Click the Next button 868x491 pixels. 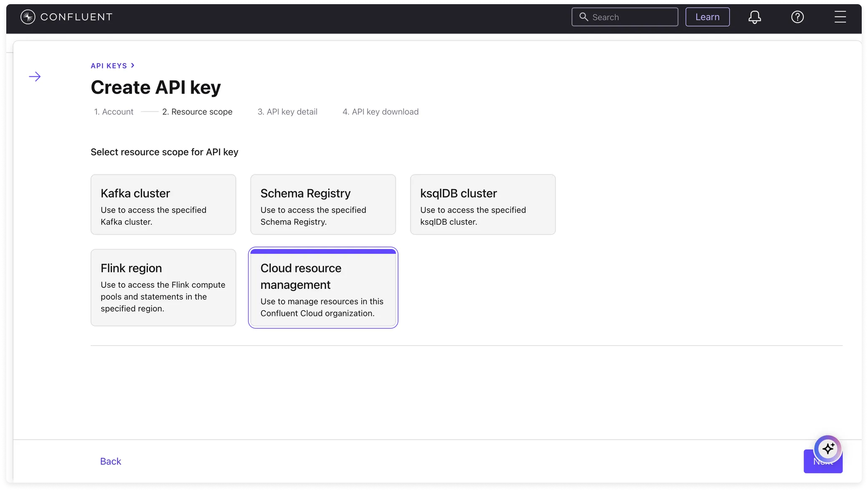point(822,461)
